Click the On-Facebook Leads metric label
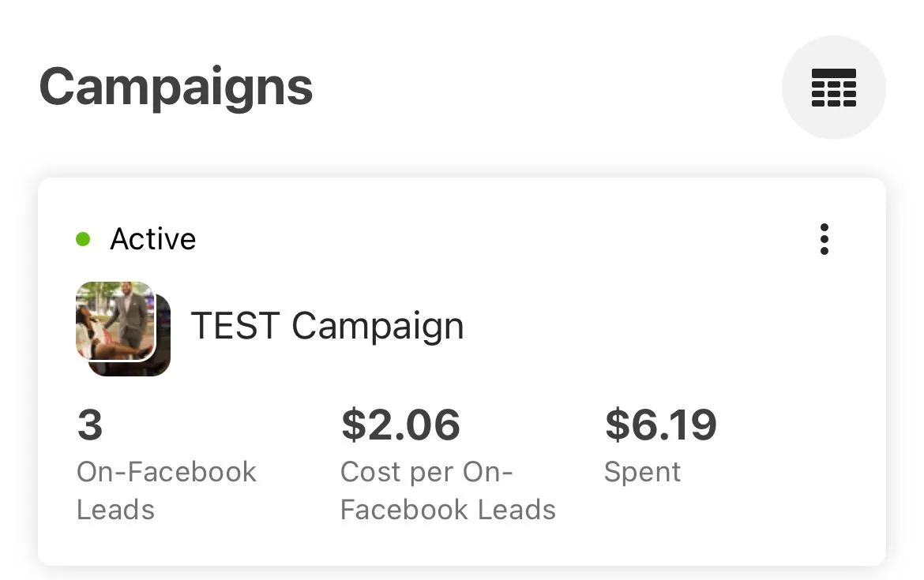The image size is (924, 580). click(166, 472)
